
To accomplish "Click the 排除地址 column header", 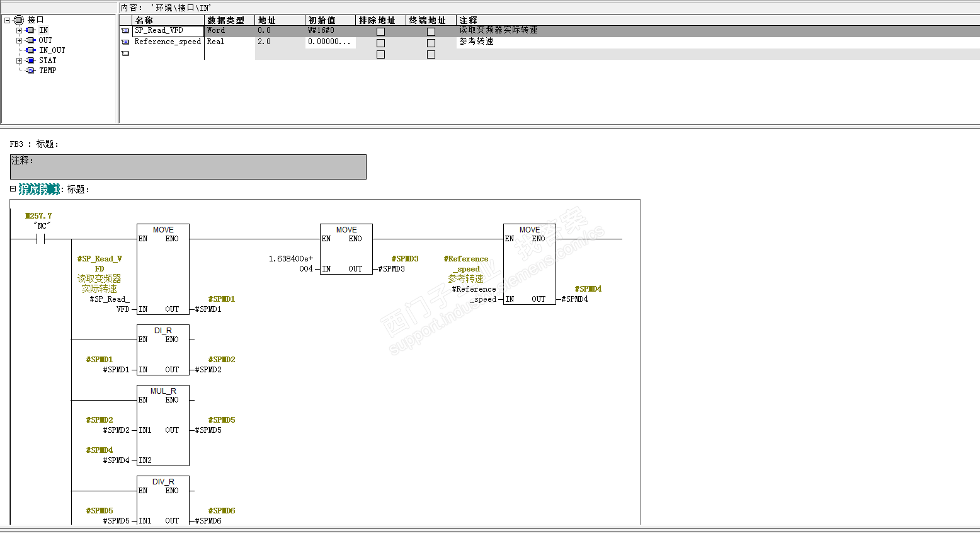I will (381, 20).
